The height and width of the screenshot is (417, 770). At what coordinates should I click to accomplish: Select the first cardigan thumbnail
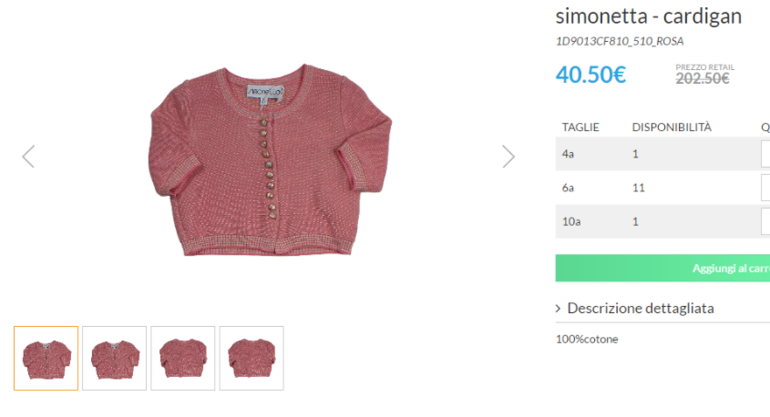click(46, 358)
